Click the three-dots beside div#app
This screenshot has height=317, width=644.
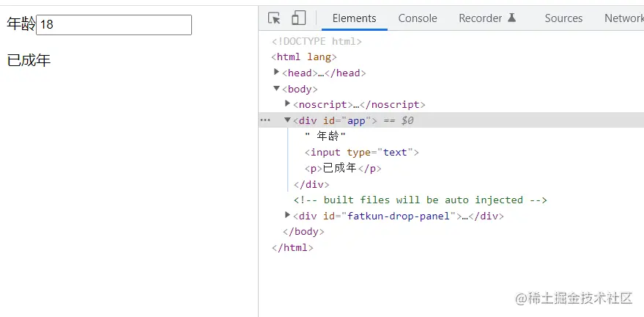(265, 120)
